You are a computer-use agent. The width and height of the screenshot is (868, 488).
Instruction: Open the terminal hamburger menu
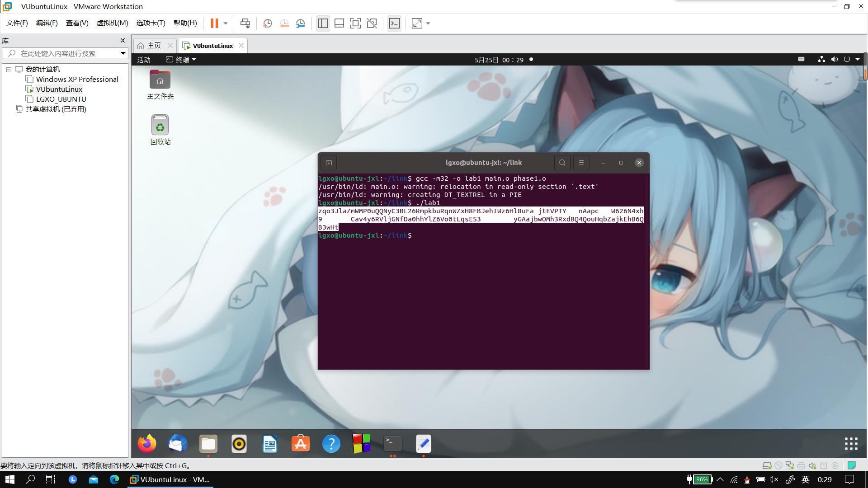click(581, 163)
